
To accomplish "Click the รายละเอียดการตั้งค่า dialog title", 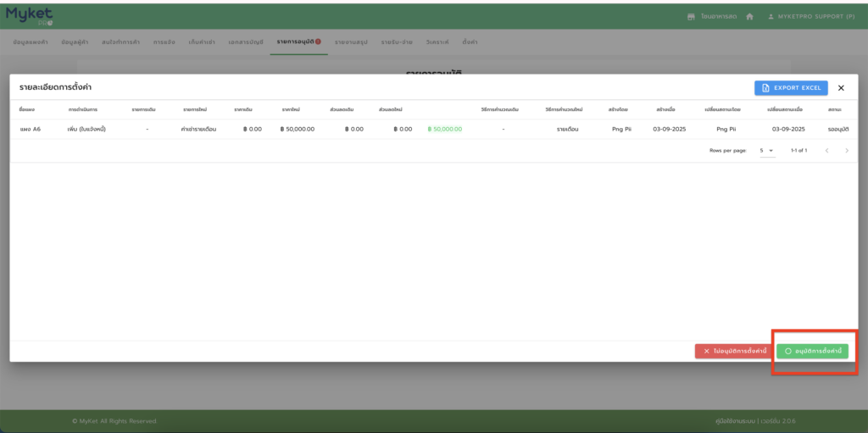I will tap(55, 87).
